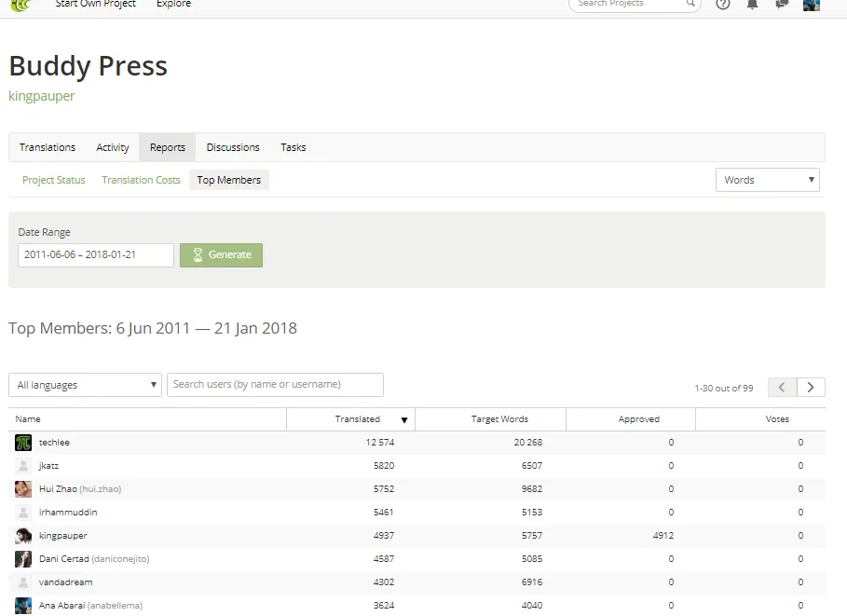Open the notifications bell icon
This screenshot has width=847, height=616.
coord(752,4)
